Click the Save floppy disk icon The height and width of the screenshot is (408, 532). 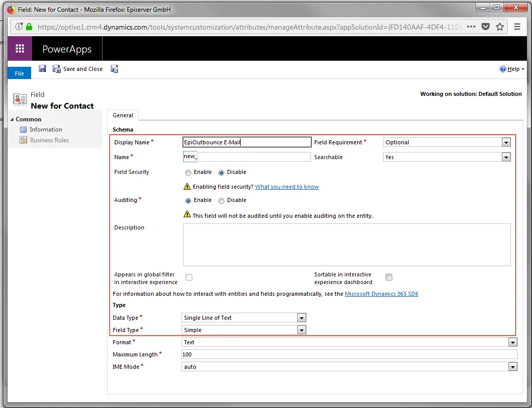(x=42, y=68)
